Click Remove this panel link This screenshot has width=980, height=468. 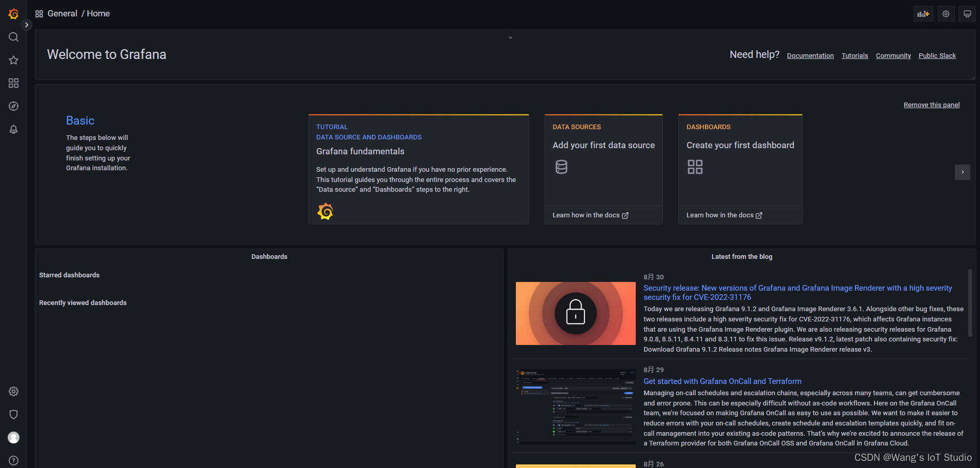pos(931,105)
